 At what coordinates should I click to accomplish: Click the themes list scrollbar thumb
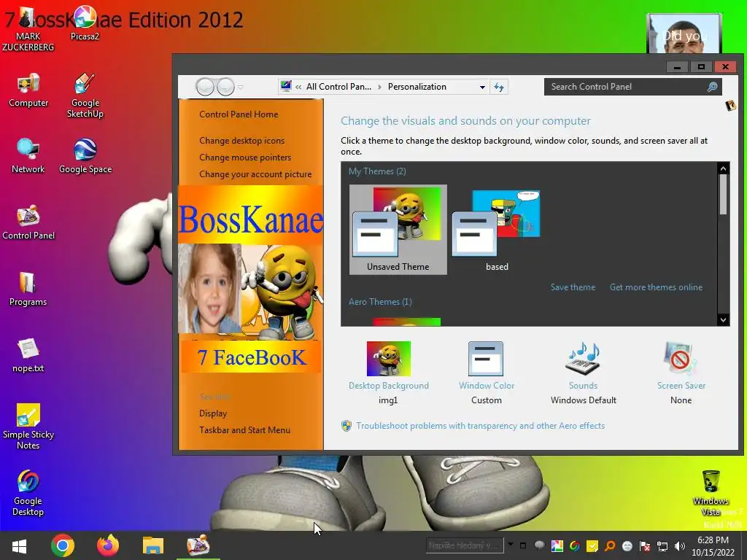pos(723,194)
